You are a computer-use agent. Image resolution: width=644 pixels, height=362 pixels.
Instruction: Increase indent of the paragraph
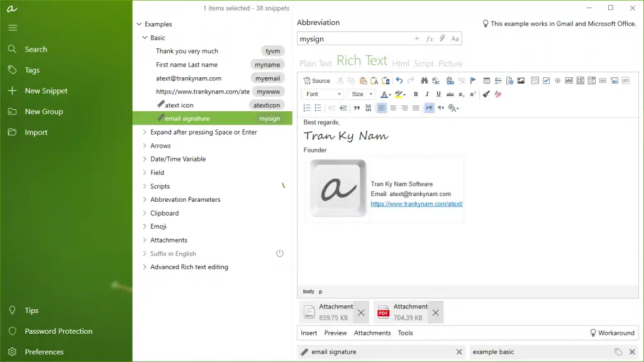coord(343,108)
